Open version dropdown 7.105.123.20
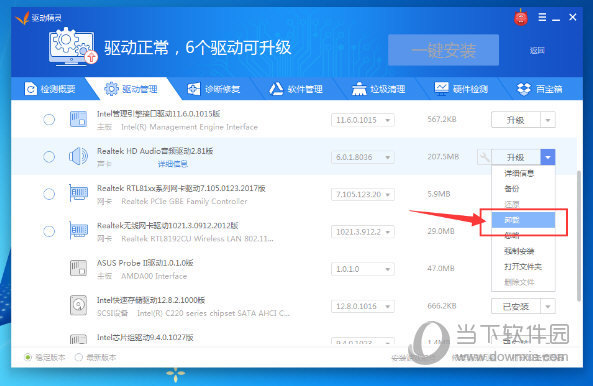593x386 pixels. pyautogui.click(x=363, y=194)
